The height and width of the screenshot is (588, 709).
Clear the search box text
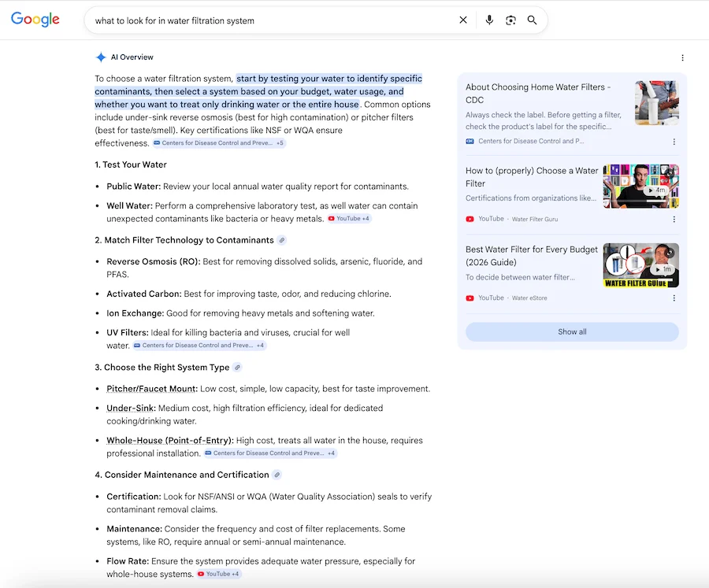463,20
